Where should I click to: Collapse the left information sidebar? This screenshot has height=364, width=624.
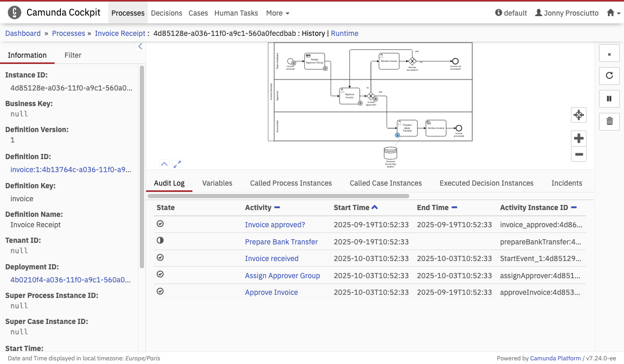tap(140, 47)
